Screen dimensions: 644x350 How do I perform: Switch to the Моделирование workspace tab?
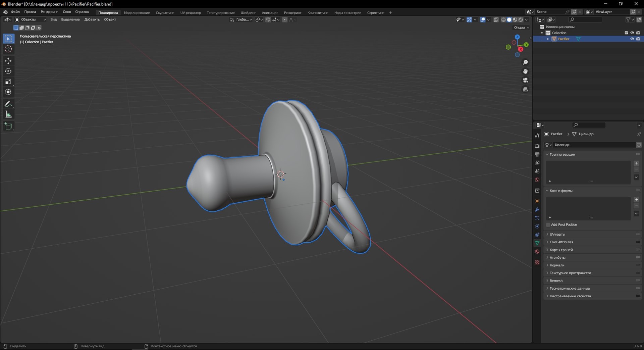[x=137, y=13]
